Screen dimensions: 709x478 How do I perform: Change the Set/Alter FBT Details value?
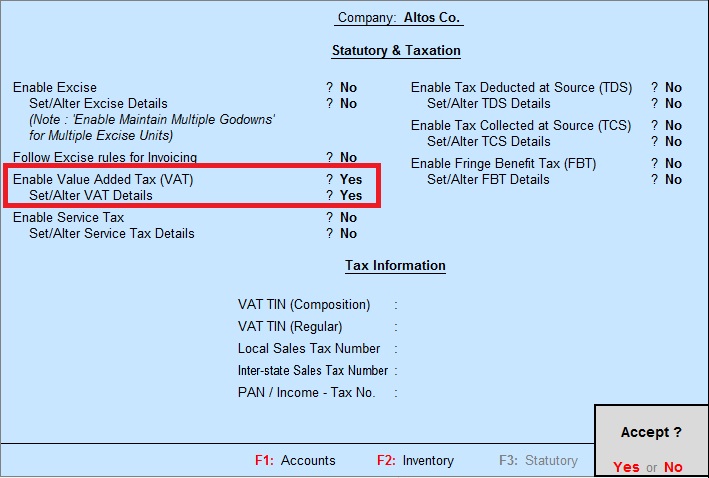[x=673, y=179]
